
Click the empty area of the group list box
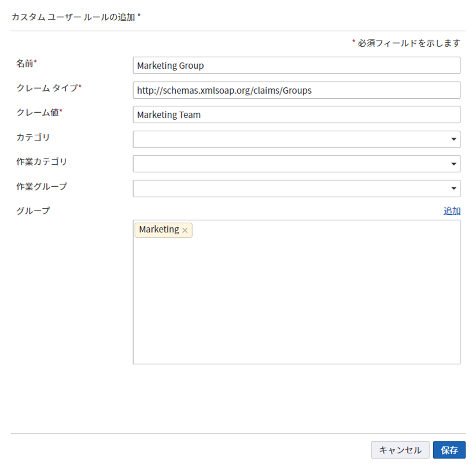pyautogui.click(x=296, y=301)
